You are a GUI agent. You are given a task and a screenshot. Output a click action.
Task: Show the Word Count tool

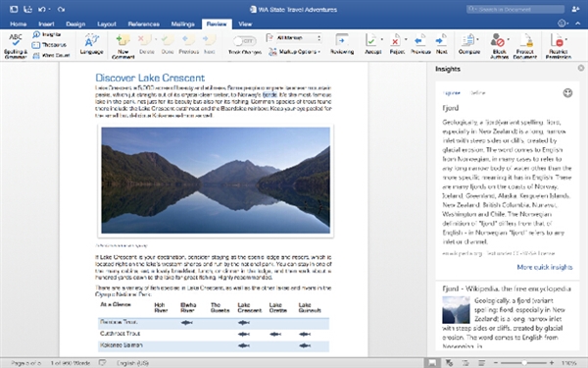tap(51, 55)
